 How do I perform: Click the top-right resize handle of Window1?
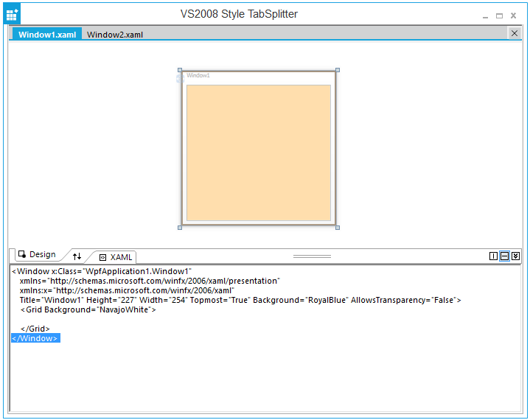[x=338, y=71]
